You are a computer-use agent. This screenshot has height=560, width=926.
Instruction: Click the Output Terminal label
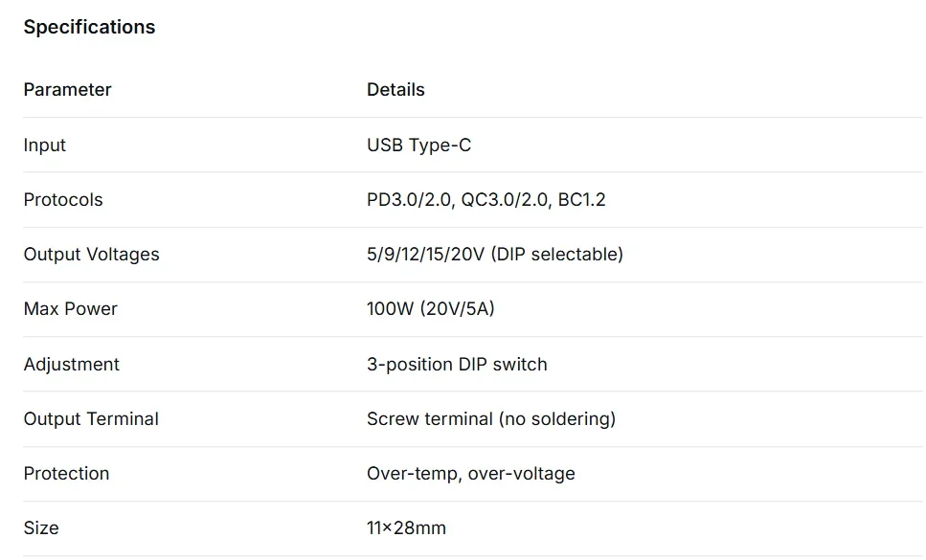[x=91, y=419]
